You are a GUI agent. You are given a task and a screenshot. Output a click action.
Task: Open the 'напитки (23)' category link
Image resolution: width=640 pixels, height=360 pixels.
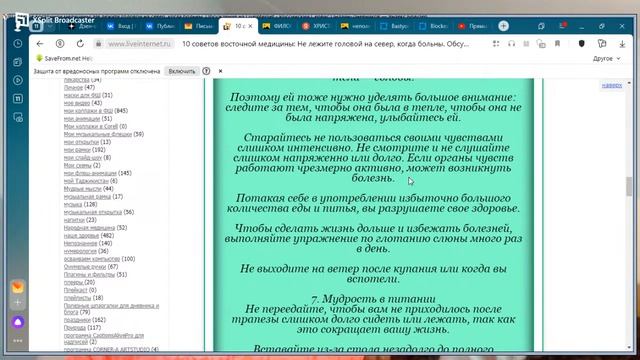pyautogui.click(x=80, y=220)
